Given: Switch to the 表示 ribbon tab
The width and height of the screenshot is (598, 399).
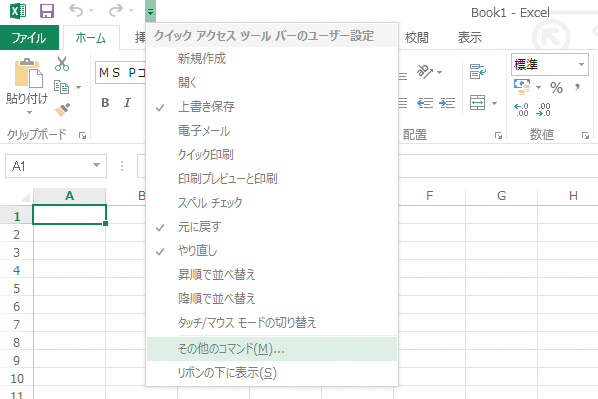Looking at the screenshot, I should coord(469,37).
